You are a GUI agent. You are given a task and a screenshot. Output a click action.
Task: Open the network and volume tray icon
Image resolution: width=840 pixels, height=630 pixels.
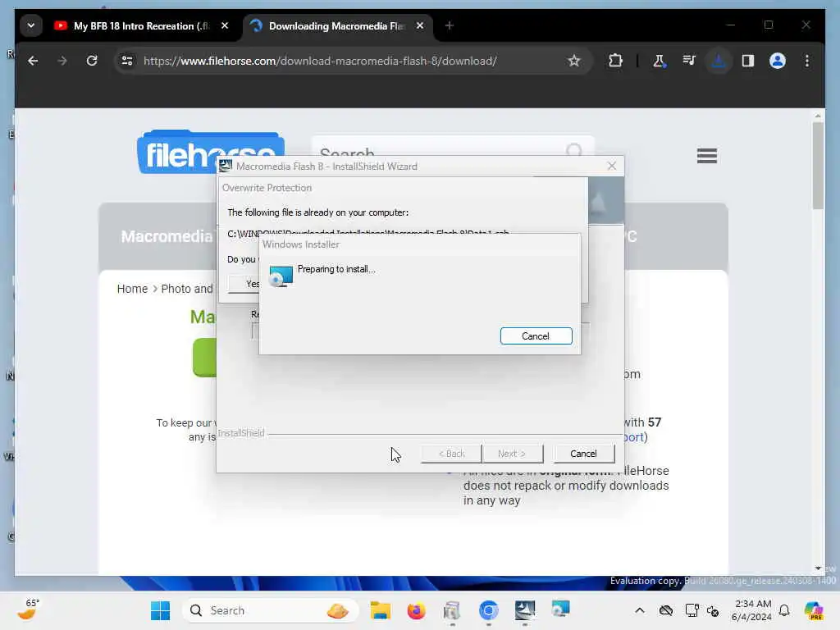[x=702, y=610]
